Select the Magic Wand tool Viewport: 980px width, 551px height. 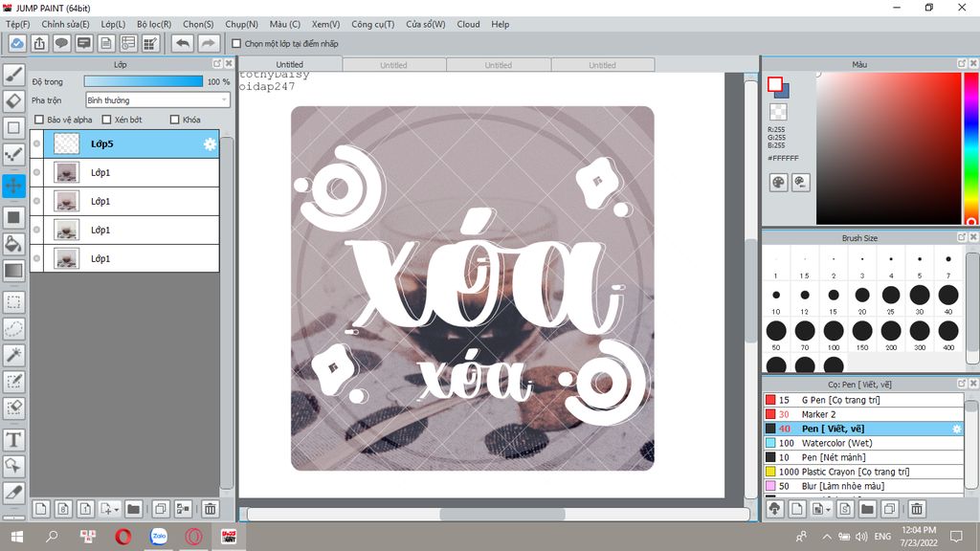13,355
